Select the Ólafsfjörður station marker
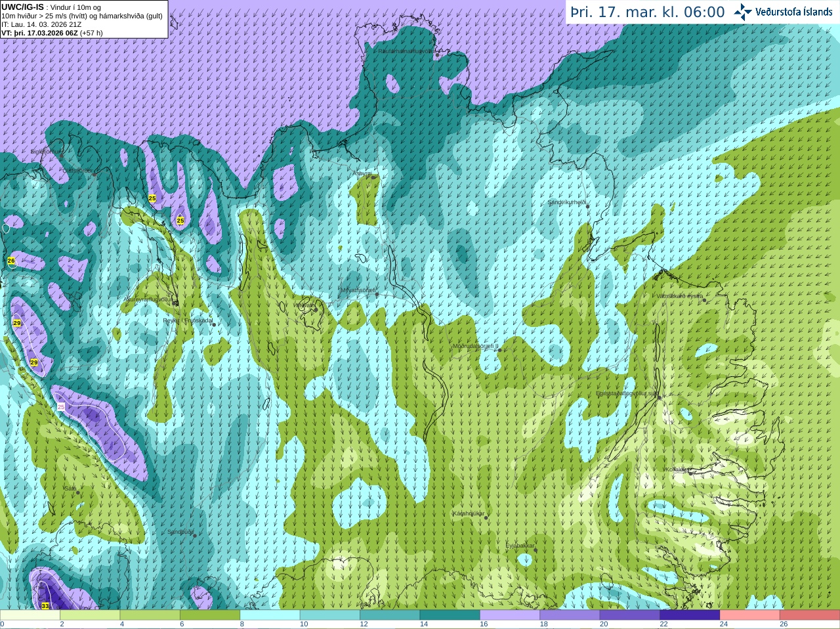Viewport: 840px width, 629px height. [94, 175]
